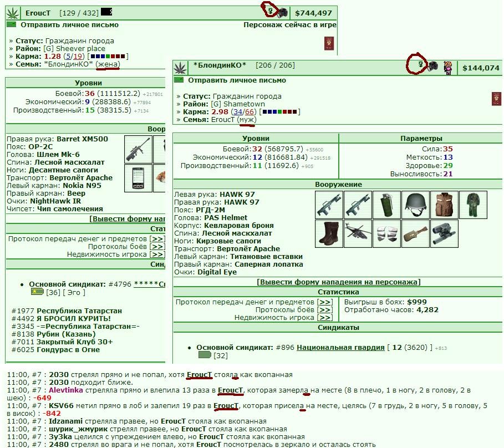Open ErоucT's battle protocols link
This screenshot has height=448, width=504.
(x=157, y=247)
